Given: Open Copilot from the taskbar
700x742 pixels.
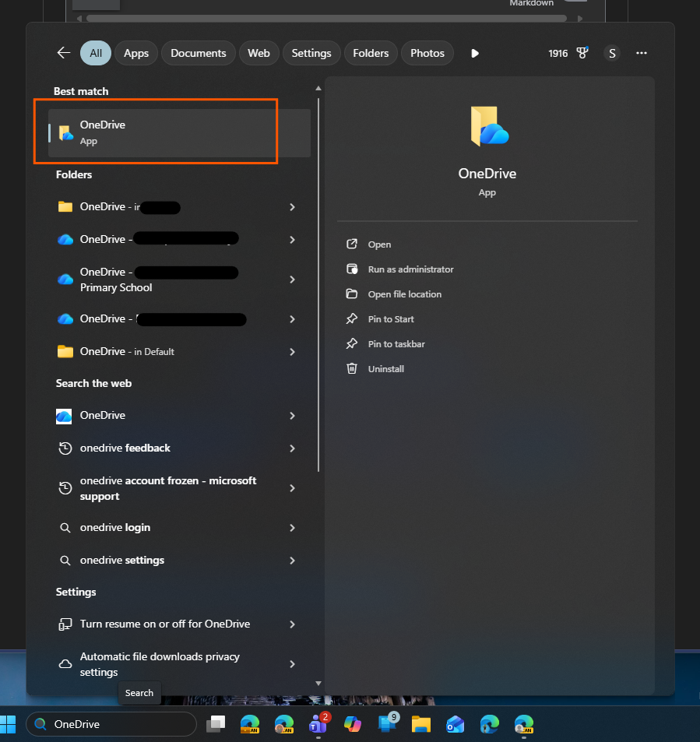Looking at the screenshot, I should [353, 724].
